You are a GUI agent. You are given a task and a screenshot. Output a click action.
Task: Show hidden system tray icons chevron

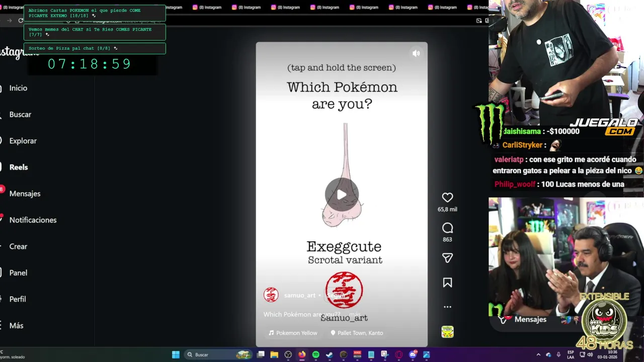(x=538, y=354)
